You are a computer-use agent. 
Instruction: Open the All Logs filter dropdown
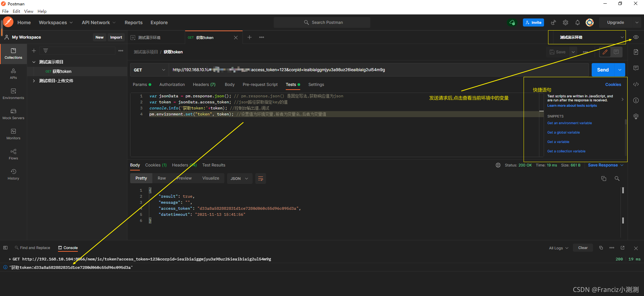(558, 248)
